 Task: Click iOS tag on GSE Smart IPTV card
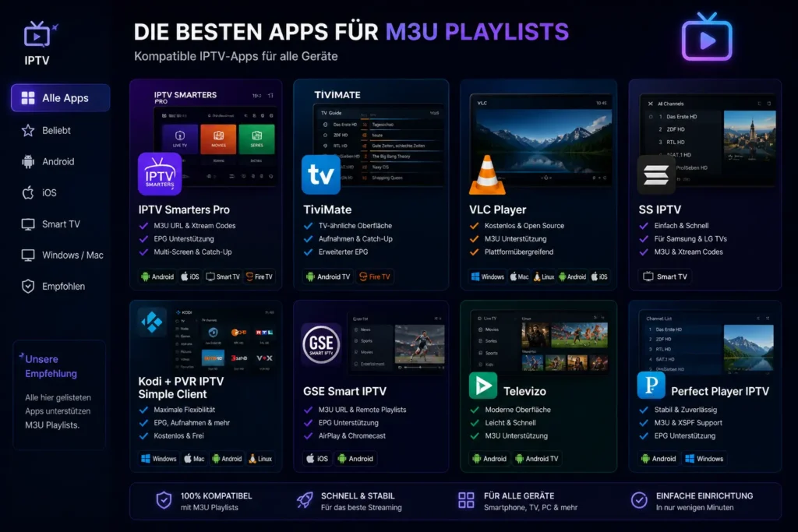317,459
